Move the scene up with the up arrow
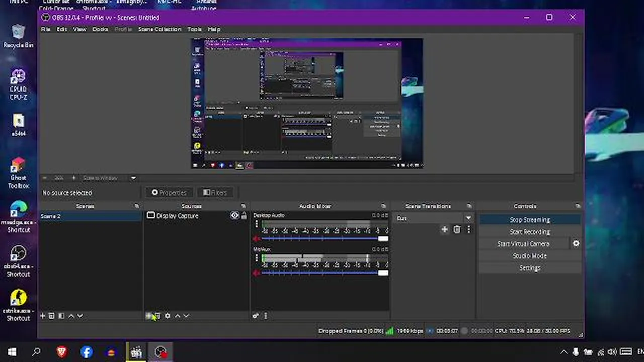The image size is (644, 362). pos(71,316)
